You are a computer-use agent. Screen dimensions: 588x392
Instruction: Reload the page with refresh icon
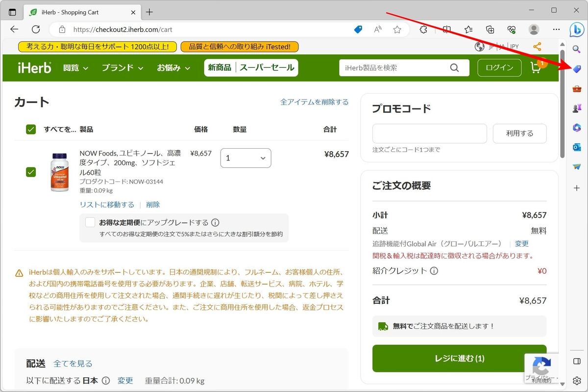click(36, 29)
